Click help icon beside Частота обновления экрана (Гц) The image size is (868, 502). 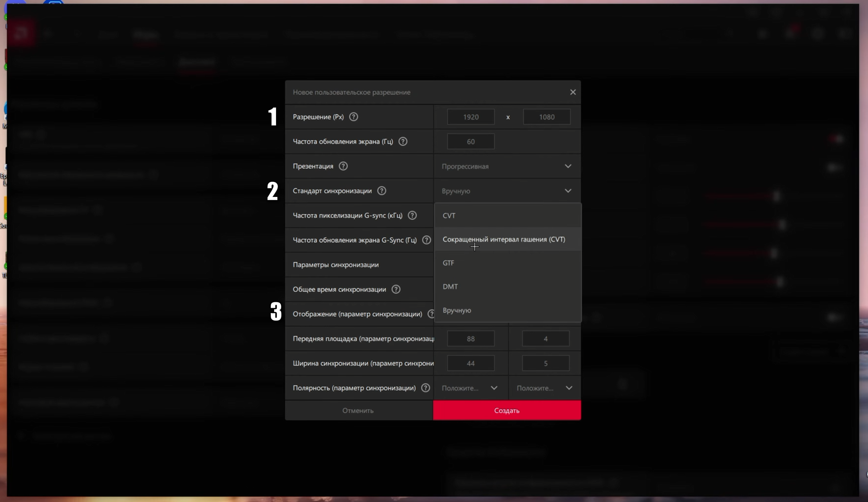click(403, 142)
